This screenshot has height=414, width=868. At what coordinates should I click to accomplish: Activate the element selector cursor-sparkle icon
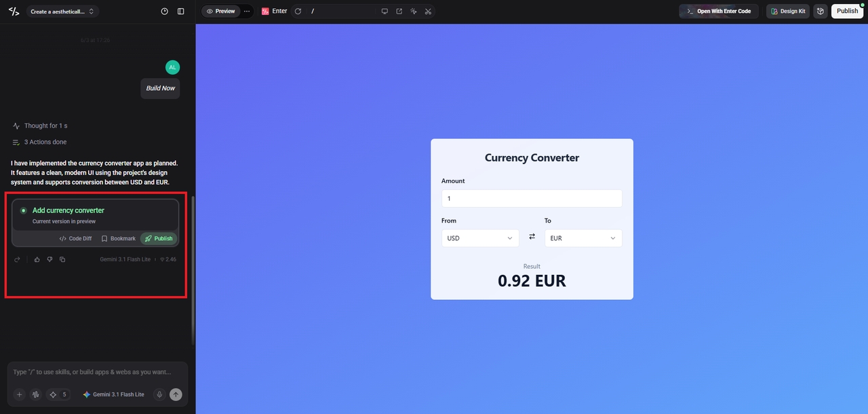pos(414,12)
